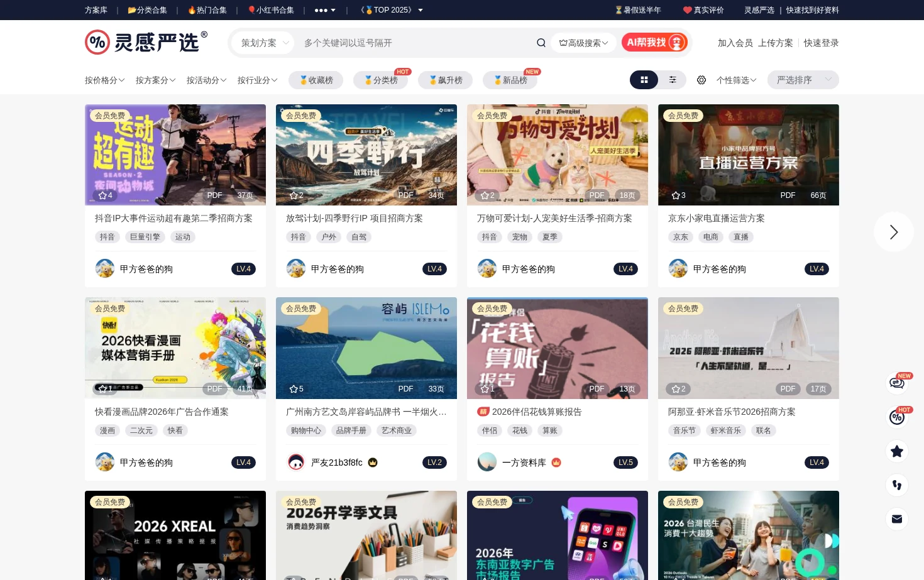The width and height of the screenshot is (924, 580).
Task: Favorite the 万物可爱计划 card star
Action: coord(484,195)
